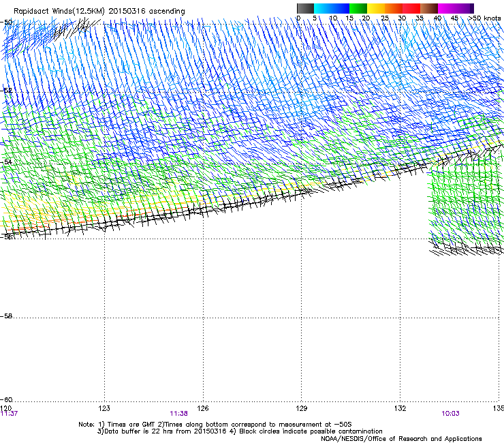This screenshot has width=504, height=443.
Task: Click the '>50 knots' legend label
Action: [x=484, y=18]
